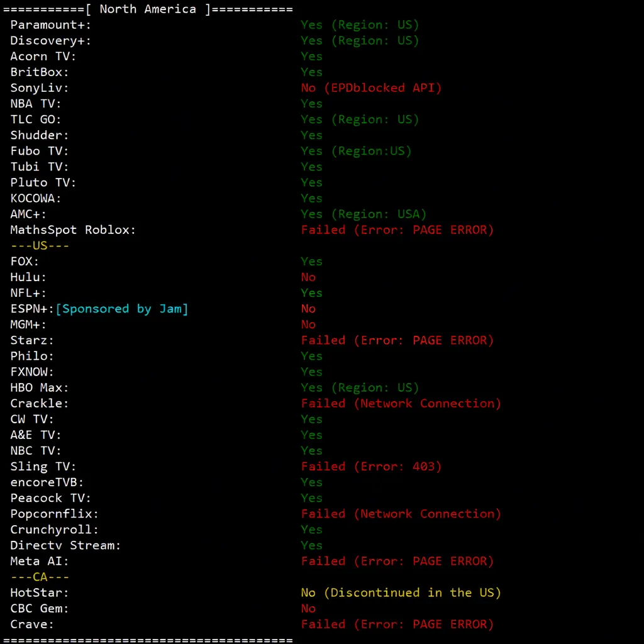This screenshot has height=644, width=644.
Task: Select the MathsSpot Roblox label
Action: click(x=73, y=230)
